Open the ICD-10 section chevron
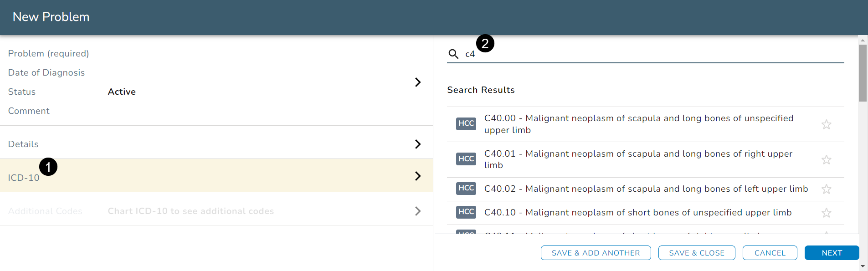Image resolution: width=868 pixels, height=271 pixels. pos(417,176)
